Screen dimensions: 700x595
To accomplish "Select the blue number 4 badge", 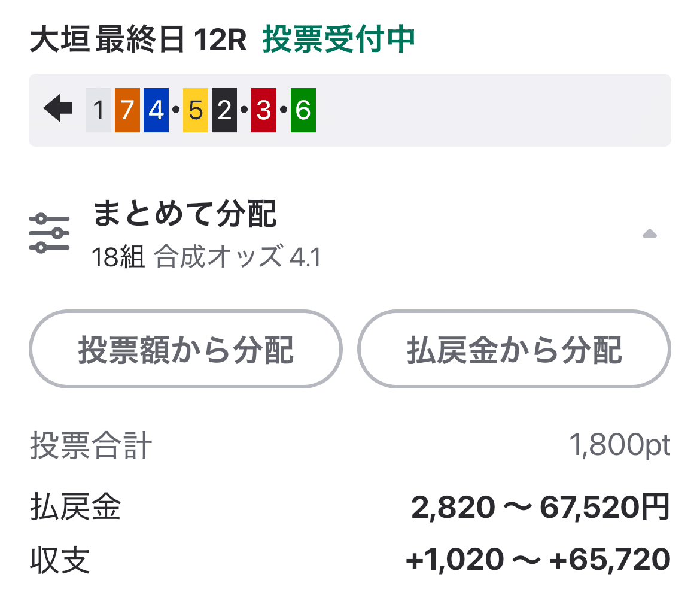I will pyautogui.click(x=157, y=110).
